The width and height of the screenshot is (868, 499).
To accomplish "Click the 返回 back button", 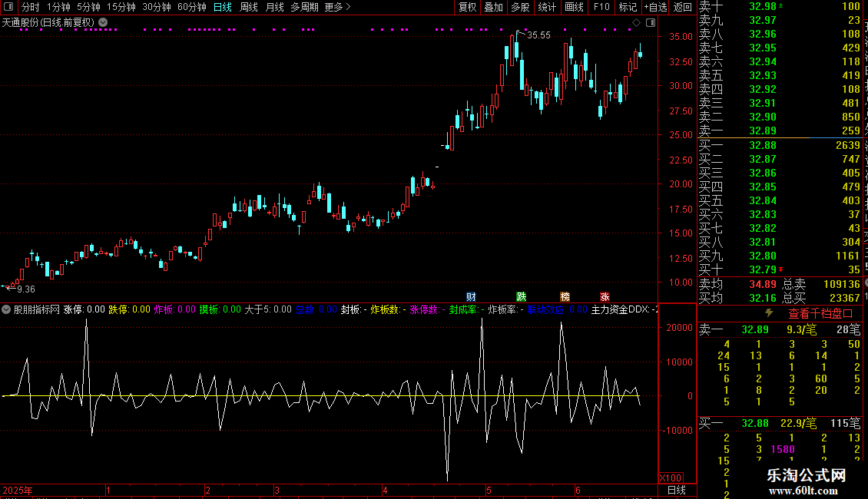I will (683, 7).
